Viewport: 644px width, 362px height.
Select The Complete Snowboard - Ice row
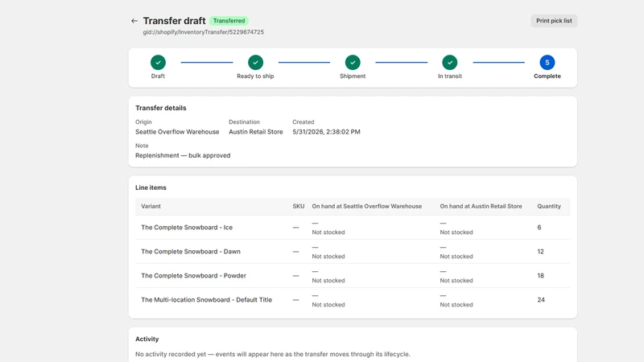(x=353, y=228)
